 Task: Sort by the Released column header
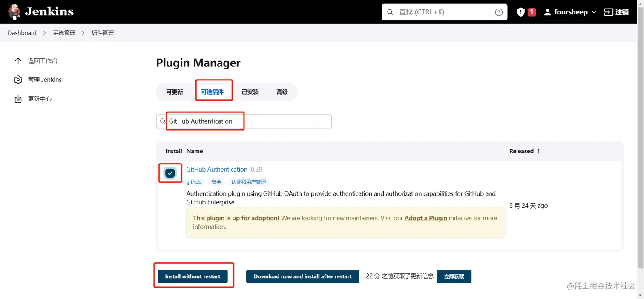(x=521, y=151)
